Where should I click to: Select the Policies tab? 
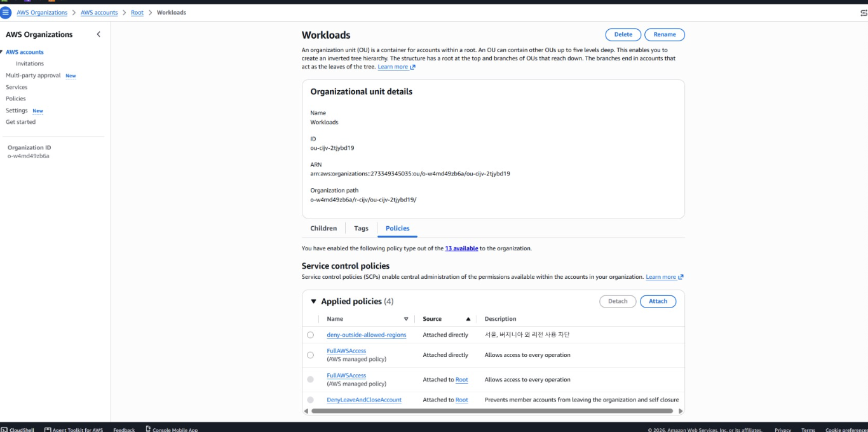(x=398, y=228)
